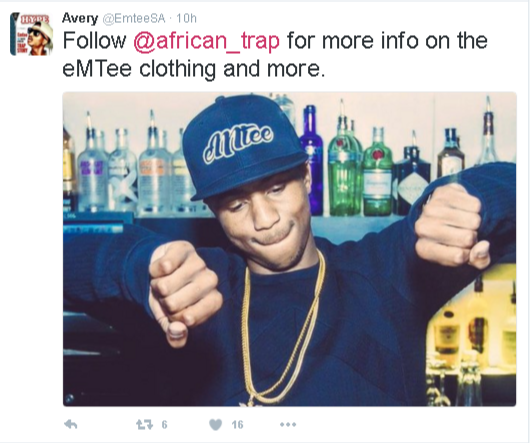This screenshot has height=443, width=530.
Task: Open the 10h timestamp permalink
Action: 186,18
